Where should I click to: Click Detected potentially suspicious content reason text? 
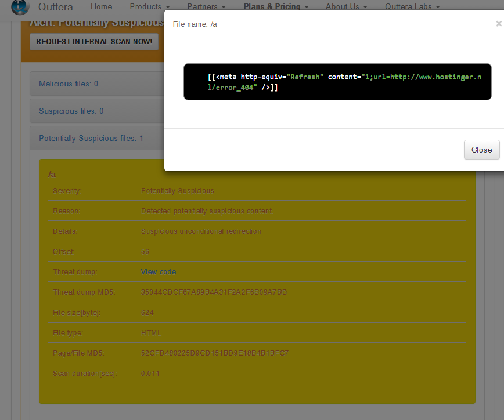tap(207, 211)
